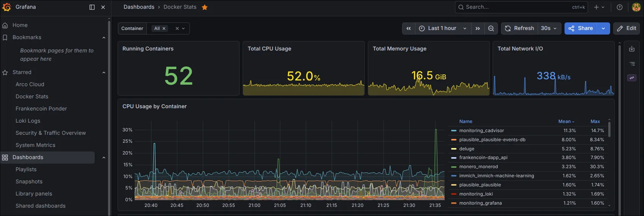Remove the All container value
Screen dimensions: 644x216
tap(164, 28)
